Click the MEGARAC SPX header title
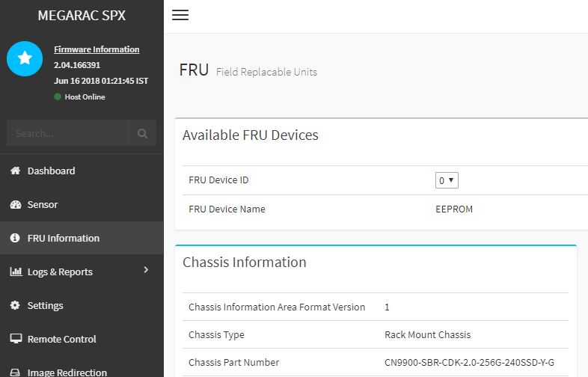This screenshot has height=377, width=588. tap(81, 15)
